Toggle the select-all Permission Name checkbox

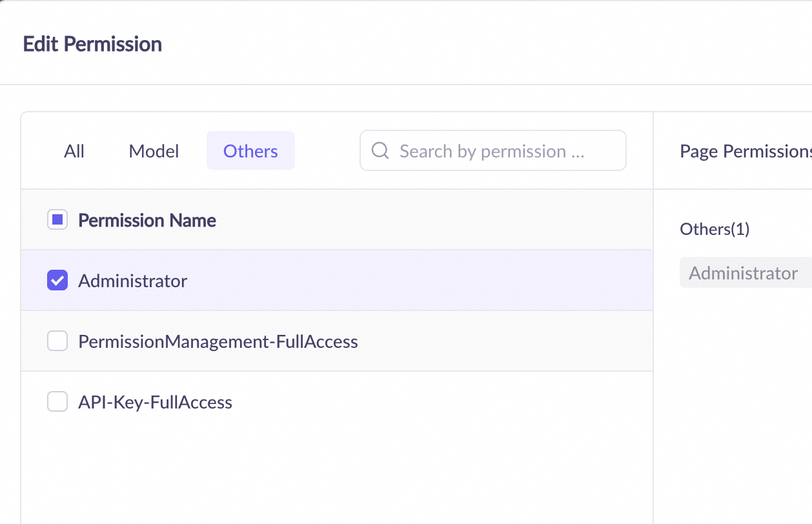pyautogui.click(x=57, y=220)
